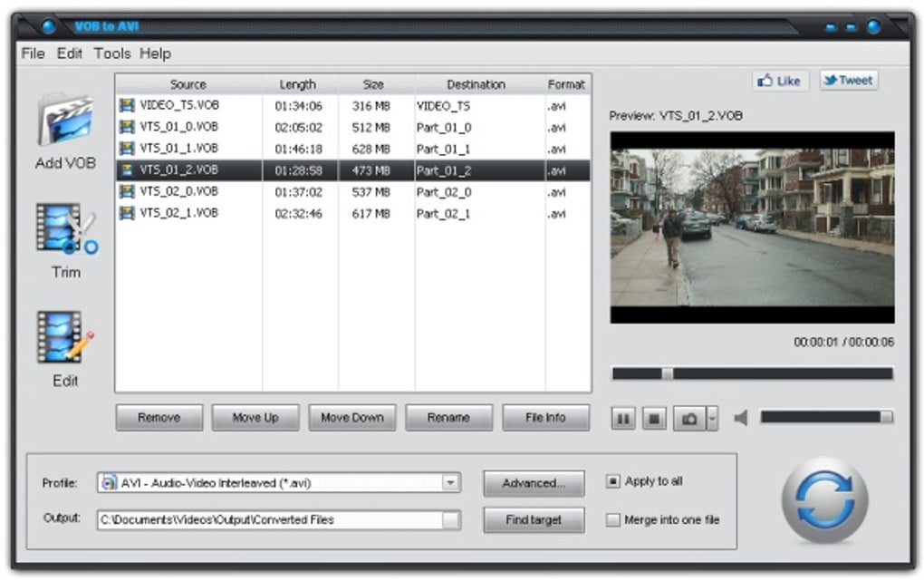Click the Like thumbs-up button
This screenshot has width=924, height=581.
780,81
